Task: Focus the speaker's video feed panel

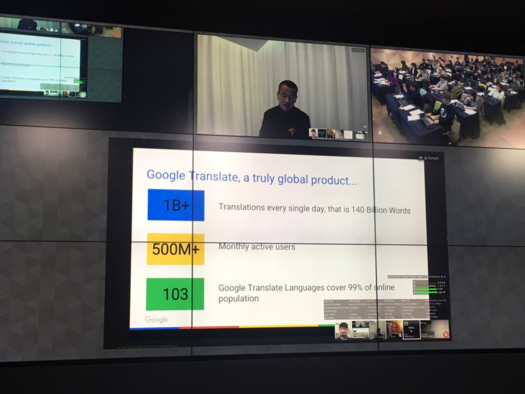Action: (x=283, y=87)
